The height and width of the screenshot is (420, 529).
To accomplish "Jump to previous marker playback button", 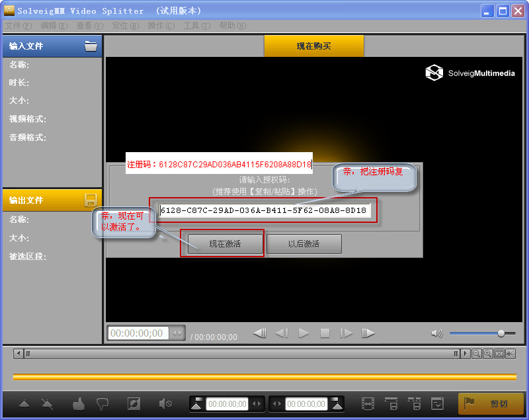I will 260,333.
